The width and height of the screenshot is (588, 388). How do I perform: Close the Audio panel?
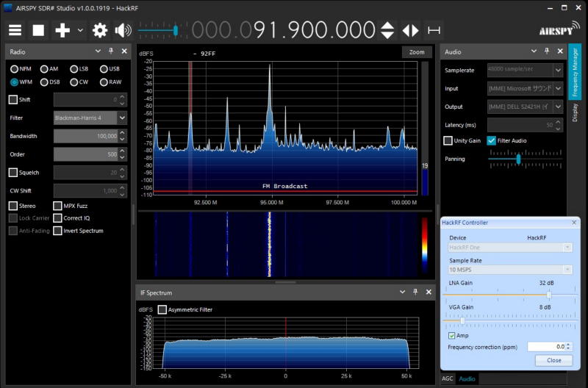coord(560,51)
